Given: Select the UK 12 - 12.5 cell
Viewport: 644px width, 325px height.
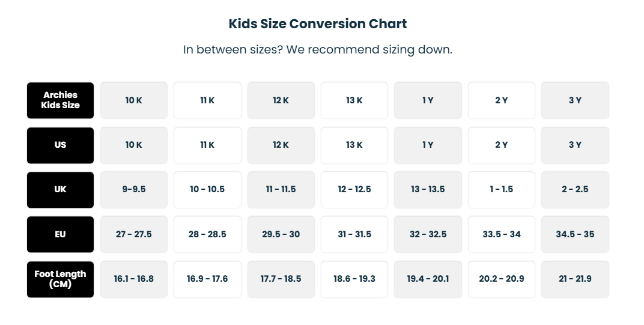Looking at the screenshot, I should pyautogui.click(x=354, y=189).
